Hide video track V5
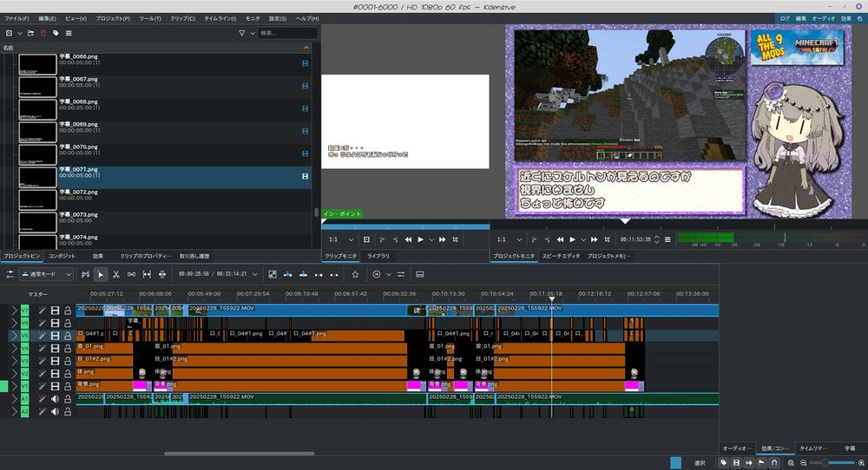868x470 pixels. 55,335
